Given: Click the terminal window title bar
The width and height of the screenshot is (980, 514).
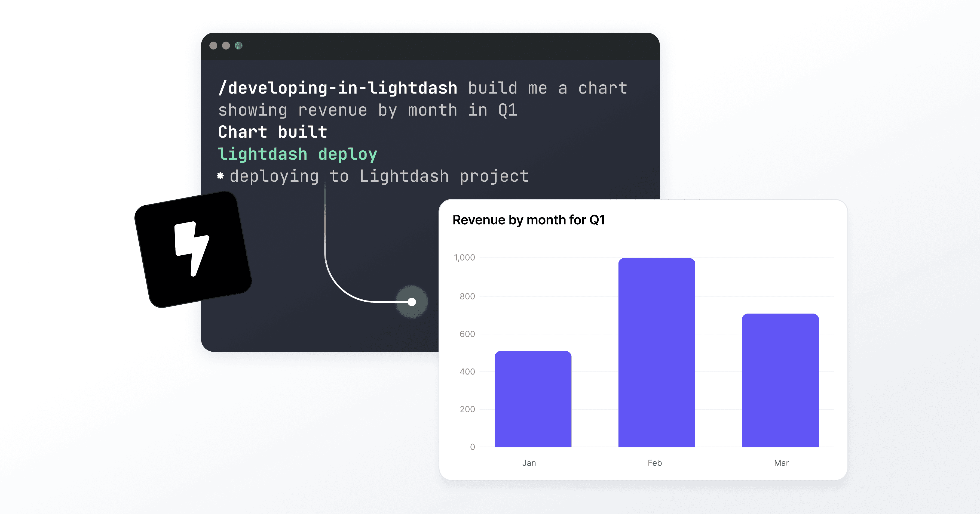Looking at the screenshot, I should coord(430,46).
